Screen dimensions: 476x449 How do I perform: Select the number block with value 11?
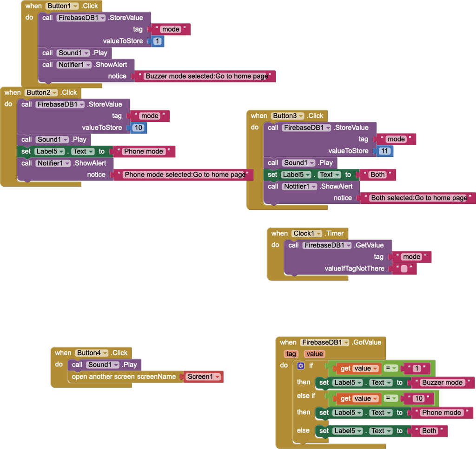pyautogui.click(x=384, y=151)
